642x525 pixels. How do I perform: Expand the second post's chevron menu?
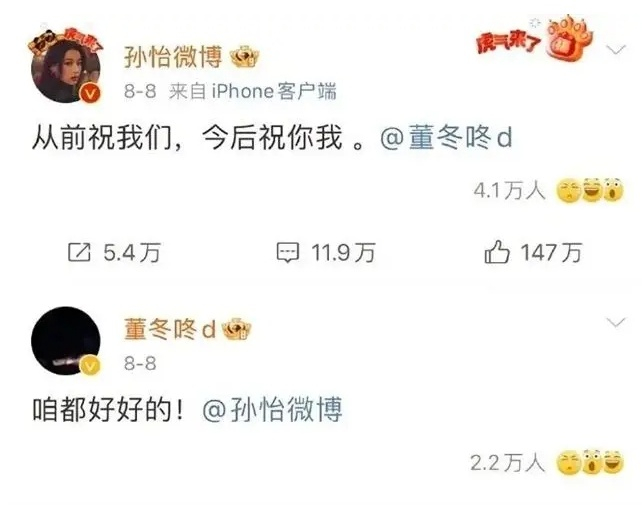(616, 322)
